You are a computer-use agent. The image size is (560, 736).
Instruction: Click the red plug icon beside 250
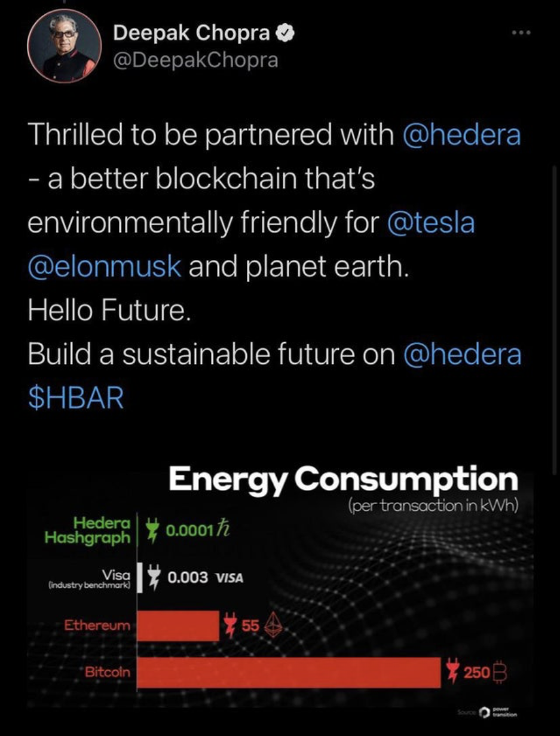(x=452, y=672)
